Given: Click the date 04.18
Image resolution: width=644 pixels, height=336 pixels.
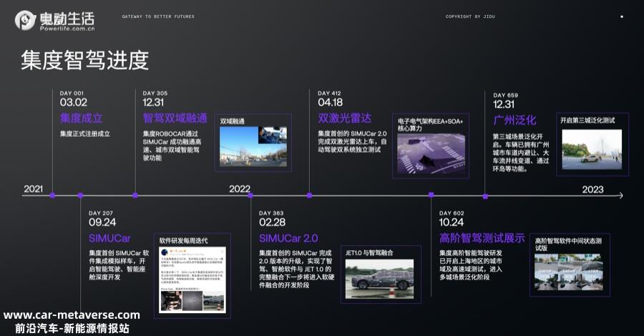Looking at the screenshot, I should click(x=330, y=102).
